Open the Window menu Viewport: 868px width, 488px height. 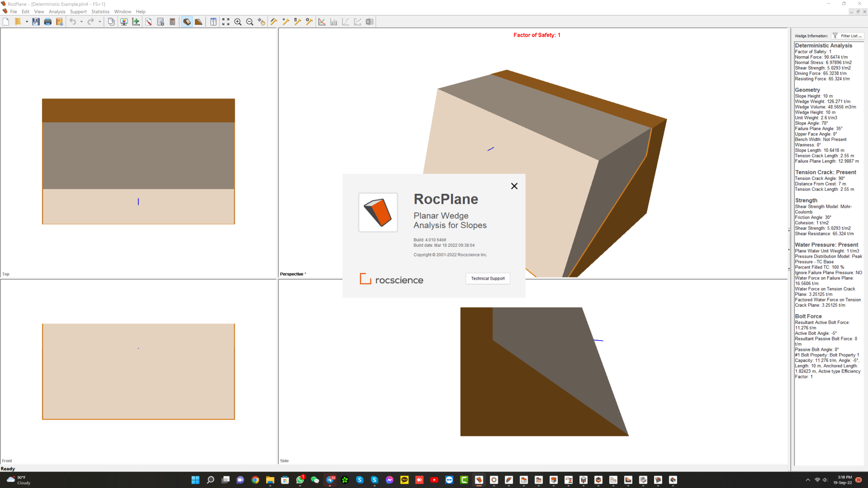[122, 12]
